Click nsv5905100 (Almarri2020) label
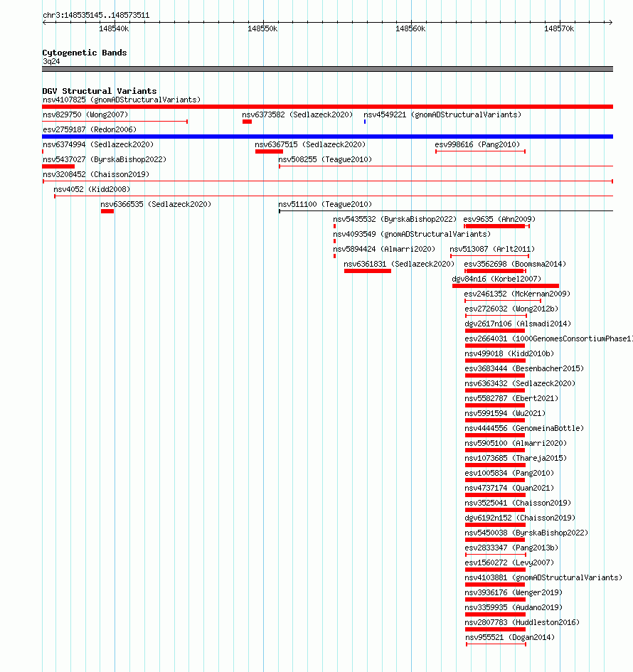633x672 pixels. pyautogui.click(x=516, y=444)
